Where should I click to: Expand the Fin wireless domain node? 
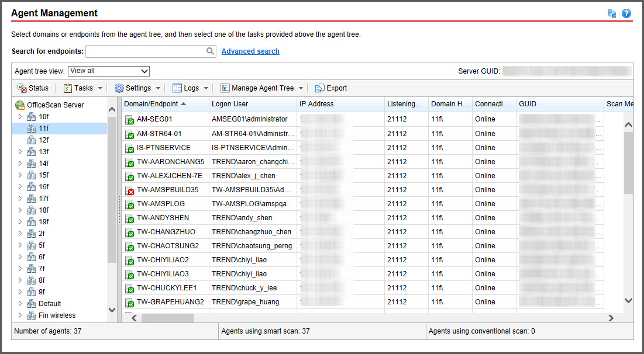20,315
